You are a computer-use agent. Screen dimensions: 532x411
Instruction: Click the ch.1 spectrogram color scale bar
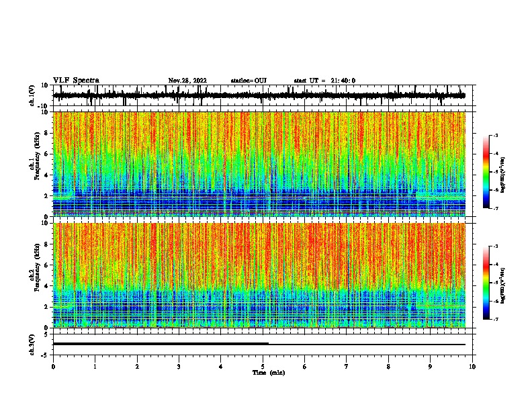tap(486, 172)
